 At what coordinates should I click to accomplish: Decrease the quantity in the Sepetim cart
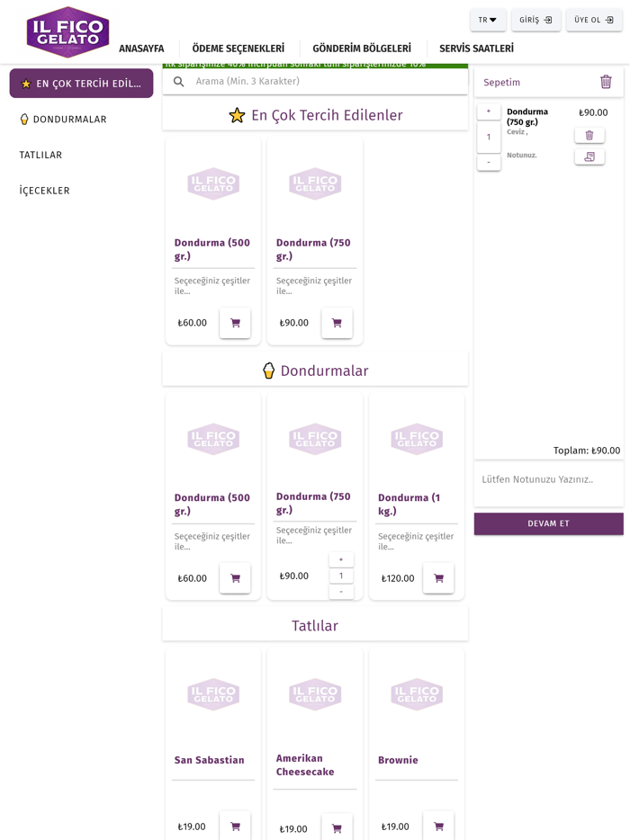coord(489,162)
